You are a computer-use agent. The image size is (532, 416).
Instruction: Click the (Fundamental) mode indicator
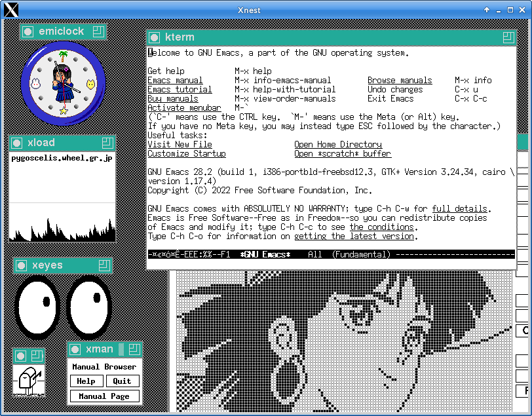tap(362, 254)
